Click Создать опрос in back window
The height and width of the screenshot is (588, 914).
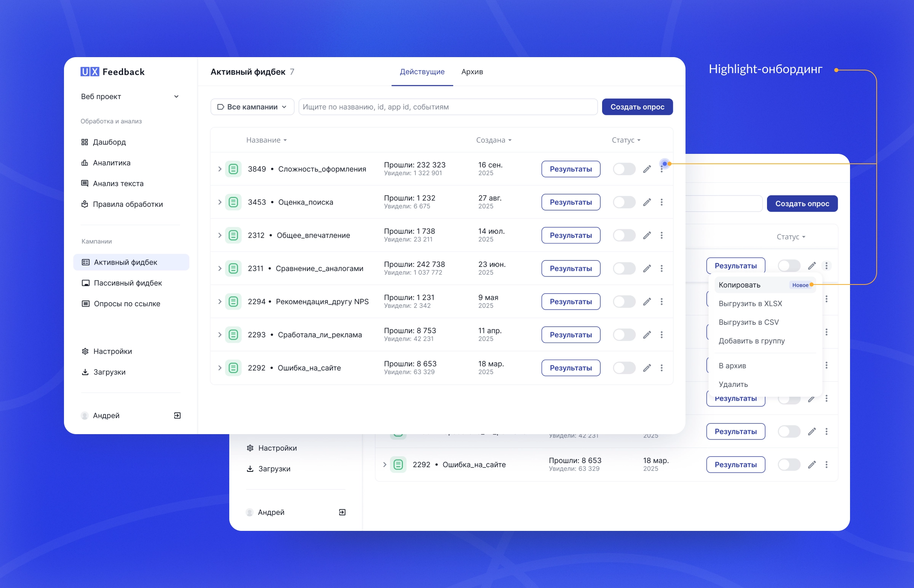tap(802, 203)
